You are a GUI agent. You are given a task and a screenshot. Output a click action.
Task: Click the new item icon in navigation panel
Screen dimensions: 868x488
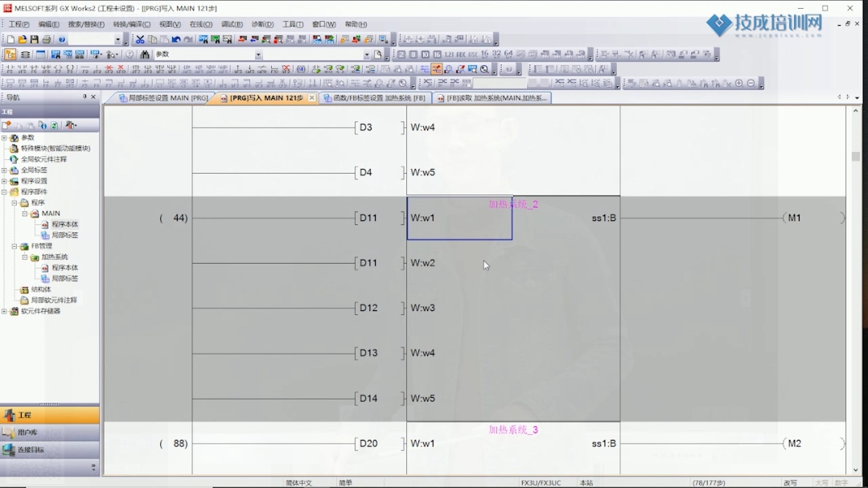pyautogui.click(x=7, y=125)
